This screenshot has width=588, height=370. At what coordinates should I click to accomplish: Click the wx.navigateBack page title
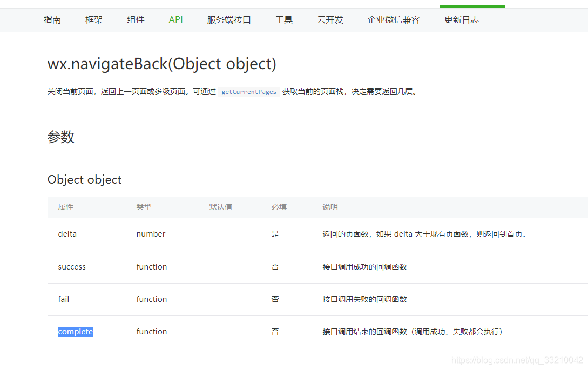tap(161, 64)
